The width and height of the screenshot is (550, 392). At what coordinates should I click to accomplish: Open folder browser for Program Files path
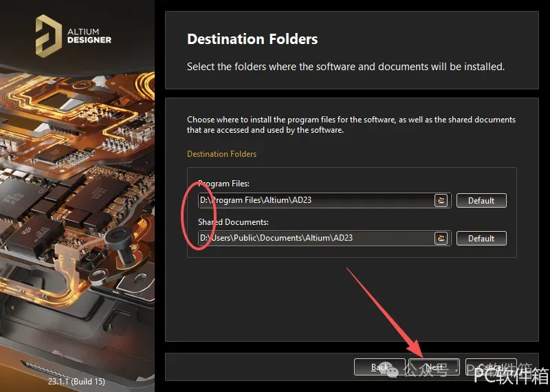click(x=441, y=200)
